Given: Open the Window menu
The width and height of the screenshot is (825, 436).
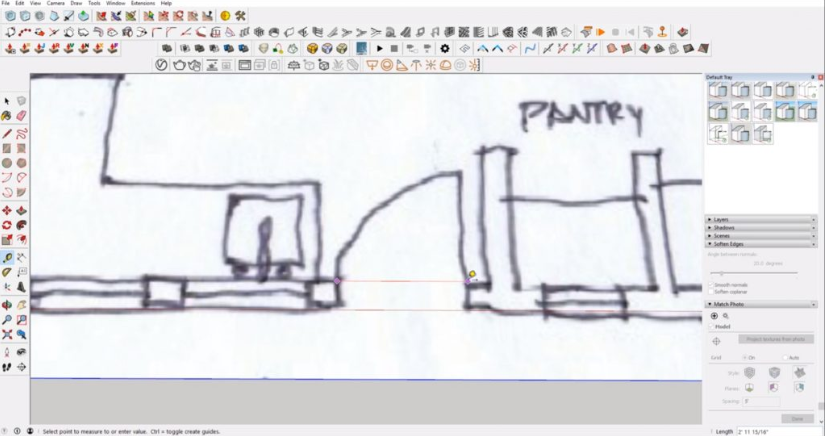Looking at the screenshot, I should (x=116, y=3).
